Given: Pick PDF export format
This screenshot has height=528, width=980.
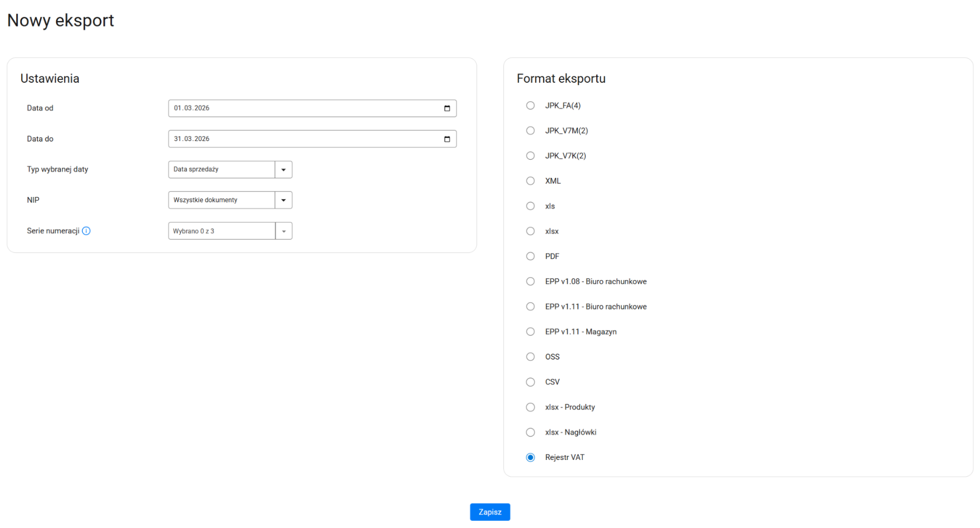Looking at the screenshot, I should [x=530, y=256].
